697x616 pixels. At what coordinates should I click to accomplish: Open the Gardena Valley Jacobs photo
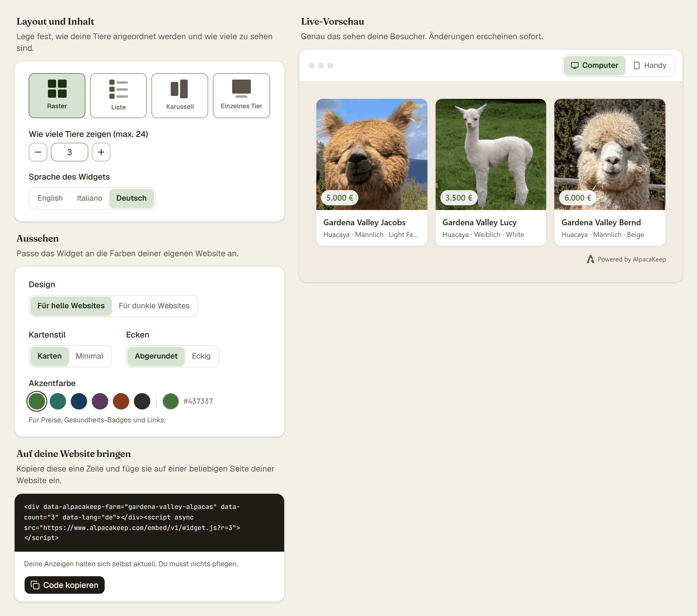pyautogui.click(x=372, y=154)
